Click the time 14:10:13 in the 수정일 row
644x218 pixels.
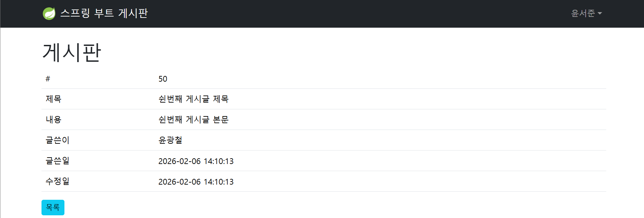click(x=219, y=182)
